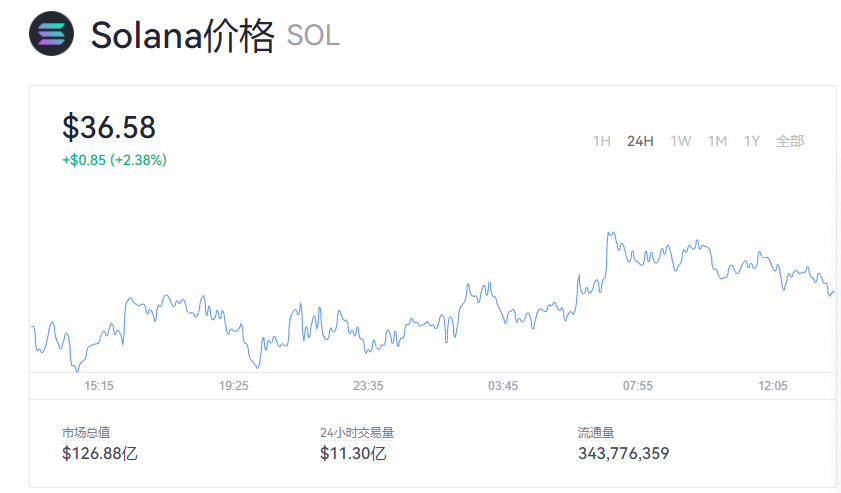Select the 24H time range tab
Screen dimensions: 841x493
pyautogui.click(x=640, y=141)
